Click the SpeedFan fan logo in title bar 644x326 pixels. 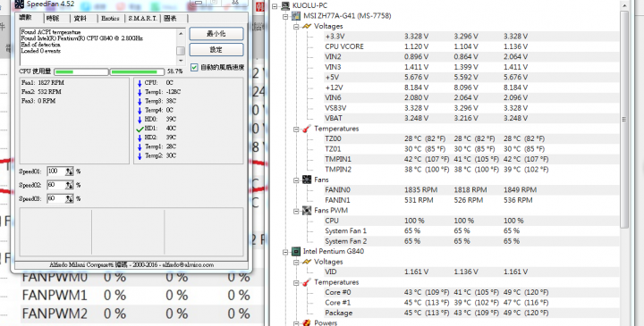(19, 4)
